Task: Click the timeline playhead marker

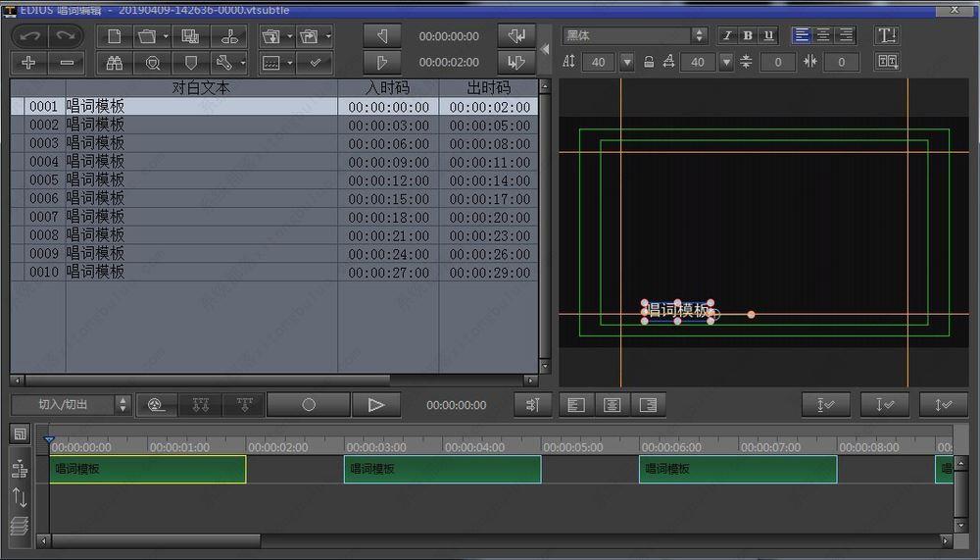Action: pos(49,439)
